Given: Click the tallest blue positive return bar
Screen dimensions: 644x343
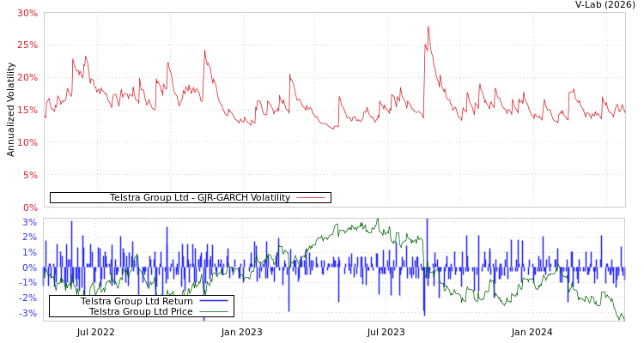Looking at the screenshot, I should pyautogui.click(x=426, y=223).
